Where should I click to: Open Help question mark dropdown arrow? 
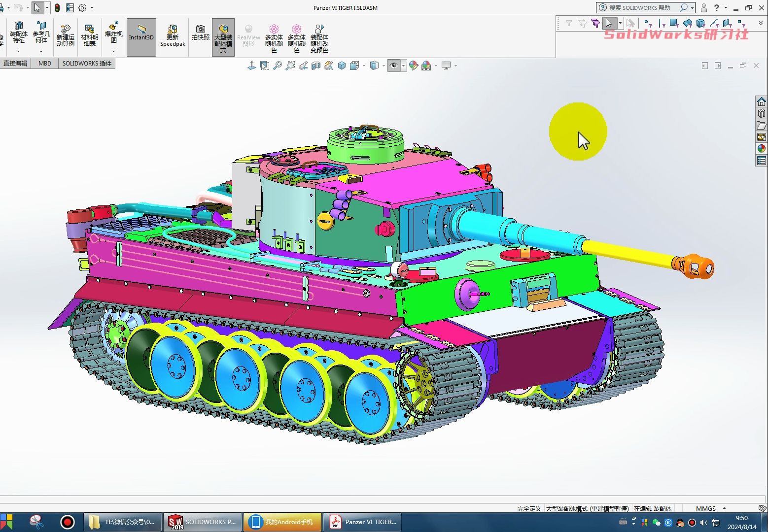pyautogui.click(x=726, y=8)
